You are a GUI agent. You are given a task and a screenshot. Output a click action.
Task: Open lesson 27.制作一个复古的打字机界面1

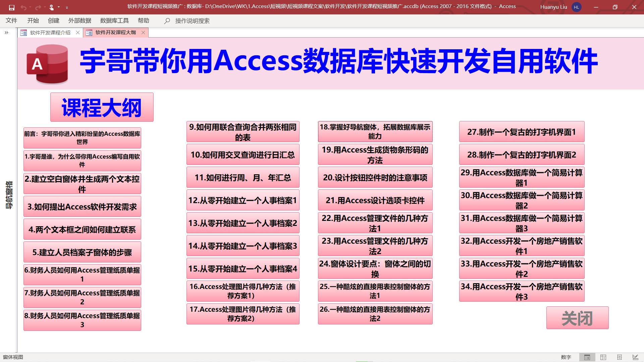tap(522, 131)
